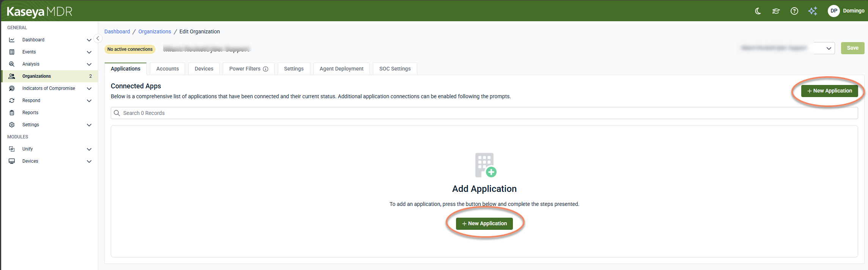This screenshot has height=270, width=868.
Task: Click the Add Application building icon
Action: point(485,165)
